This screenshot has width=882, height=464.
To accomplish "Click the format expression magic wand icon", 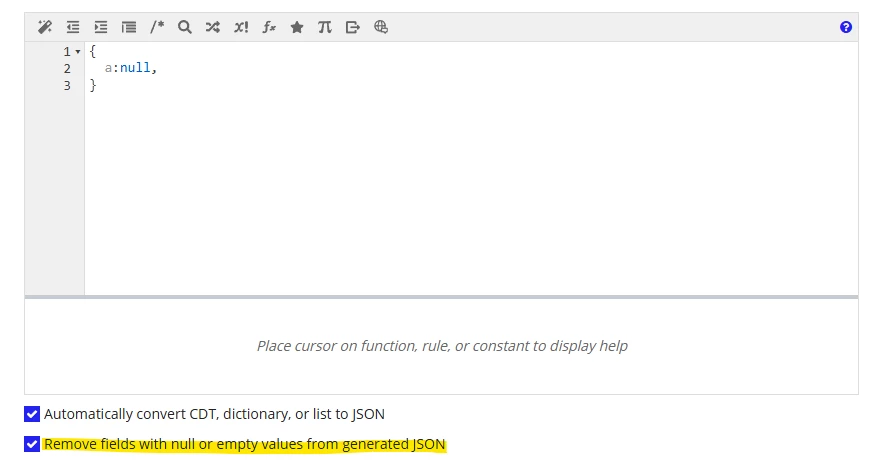I will click(x=45, y=27).
